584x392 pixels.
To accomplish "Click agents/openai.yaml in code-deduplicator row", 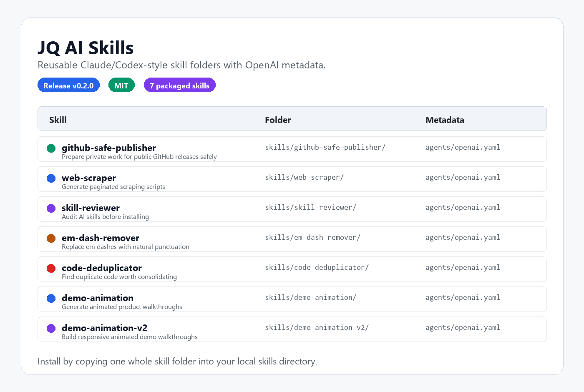I will (x=463, y=267).
